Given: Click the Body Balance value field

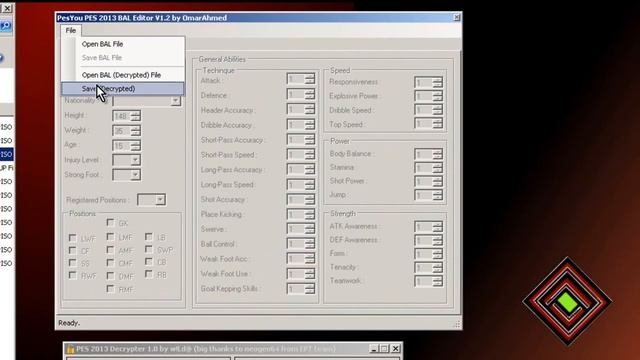Looking at the screenshot, I should 424,154.
